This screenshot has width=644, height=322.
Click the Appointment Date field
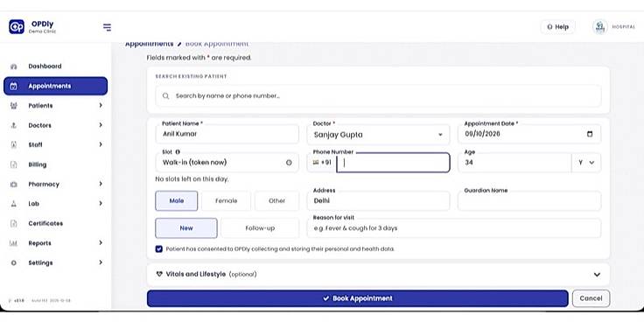click(x=529, y=134)
